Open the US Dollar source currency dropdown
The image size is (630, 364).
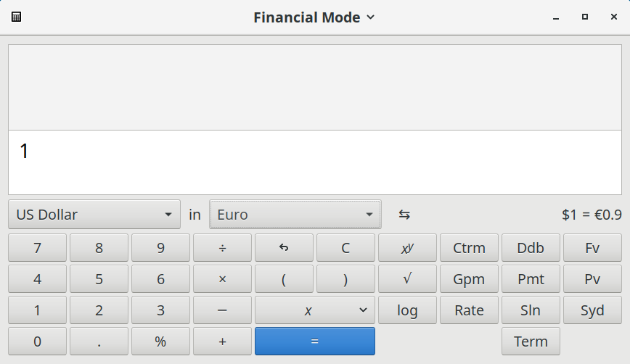pos(94,215)
